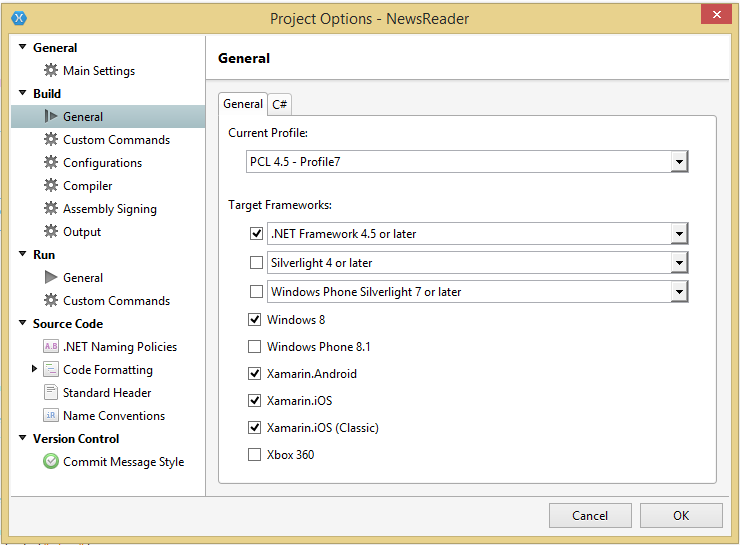Enable the Windows Phone 8.1 checkbox
The image size is (740, 545).
(x=255, y=347)
